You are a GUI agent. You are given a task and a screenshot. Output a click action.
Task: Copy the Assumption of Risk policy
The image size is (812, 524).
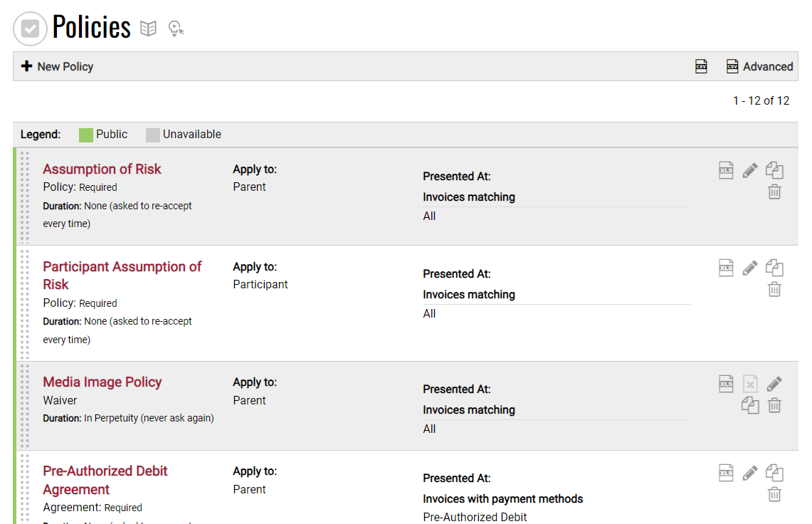click(775, 170)
